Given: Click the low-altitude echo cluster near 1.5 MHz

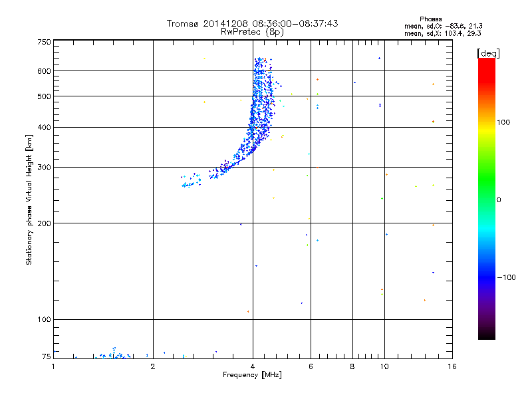Looking at the screenshot, I should point(114,354).
